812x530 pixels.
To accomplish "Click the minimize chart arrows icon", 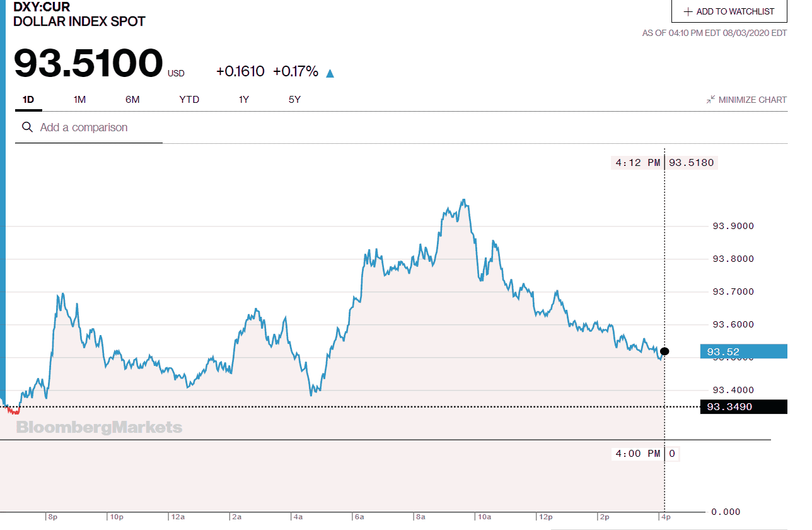I will 710,99.
